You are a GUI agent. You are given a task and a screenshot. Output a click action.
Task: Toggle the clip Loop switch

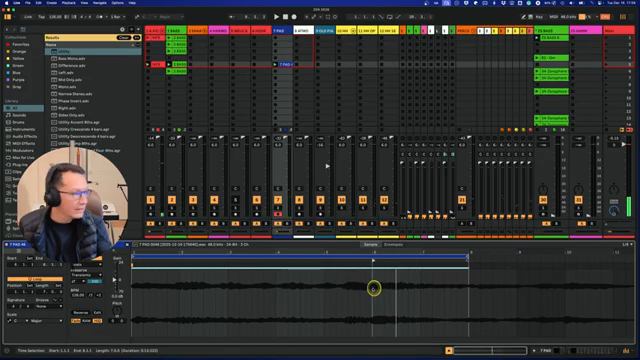click(x=35, y=279)
